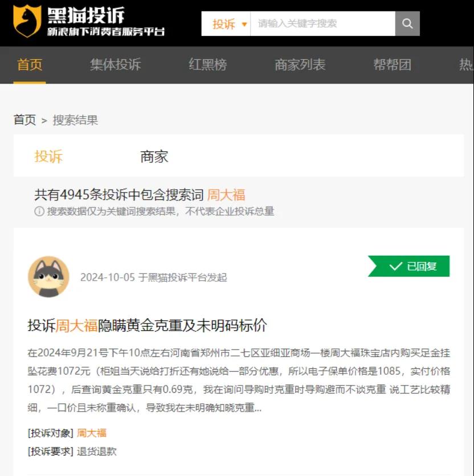The width and height of the screenshot is (474, 476).
Task: Open the 投诉 search type dropdown
Action: tap(226, 24)
